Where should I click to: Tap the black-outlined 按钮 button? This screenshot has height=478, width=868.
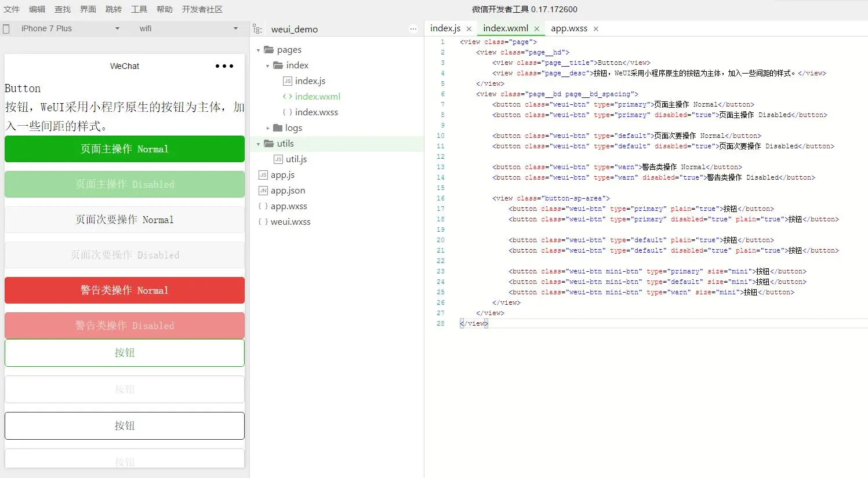[x=125, y=426]
